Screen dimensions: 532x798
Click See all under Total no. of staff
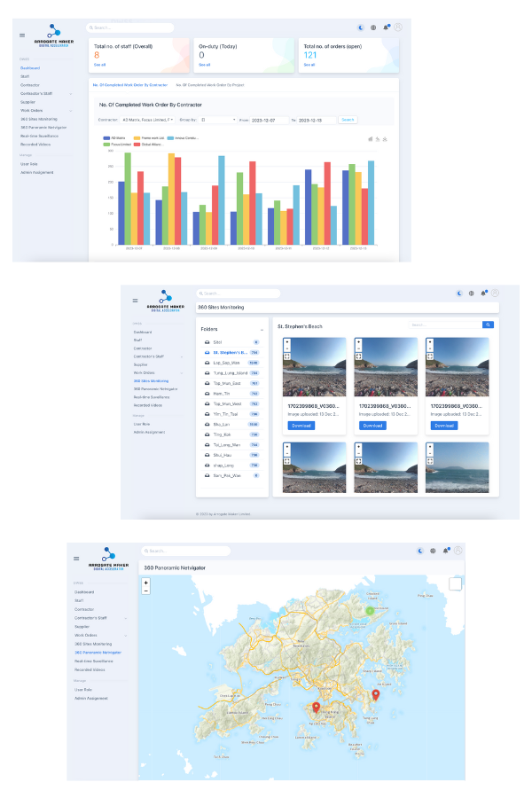pyautogui.click(x=99, y=65)
